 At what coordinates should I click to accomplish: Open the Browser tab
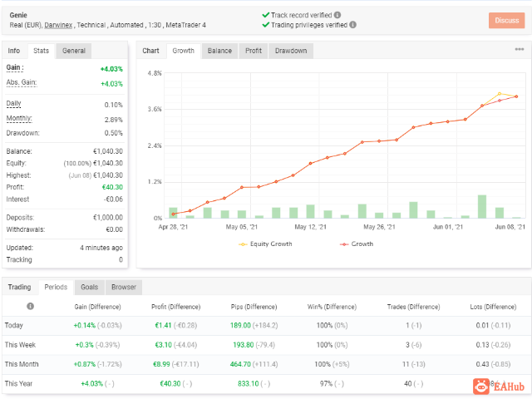(x=124, y=287)
